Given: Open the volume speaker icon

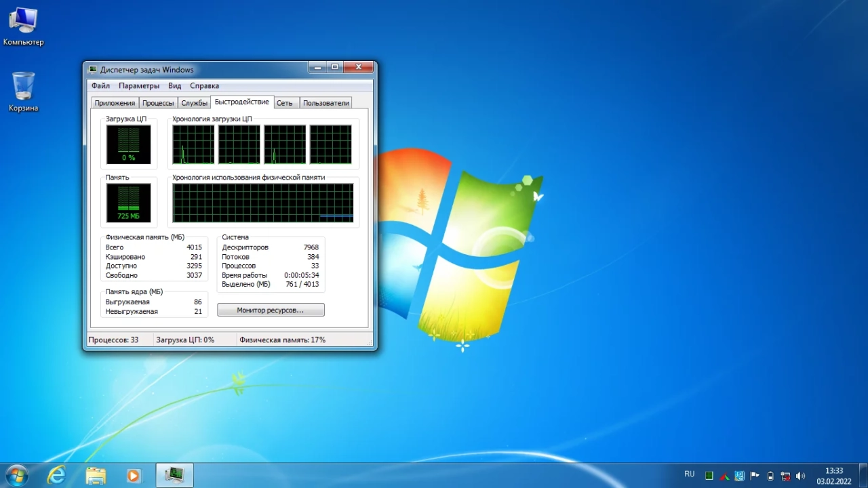Looking at the screenshot, I should click(x=801, y=476).
